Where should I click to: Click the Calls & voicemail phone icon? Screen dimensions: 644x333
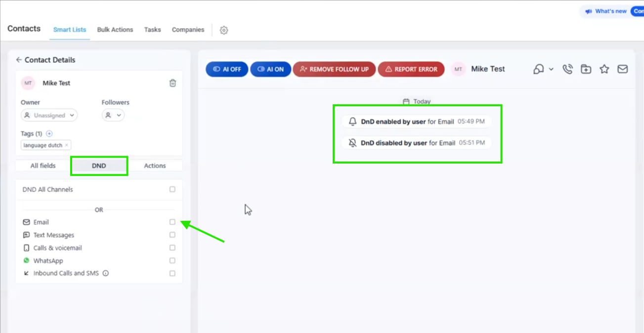pos(26,248)
